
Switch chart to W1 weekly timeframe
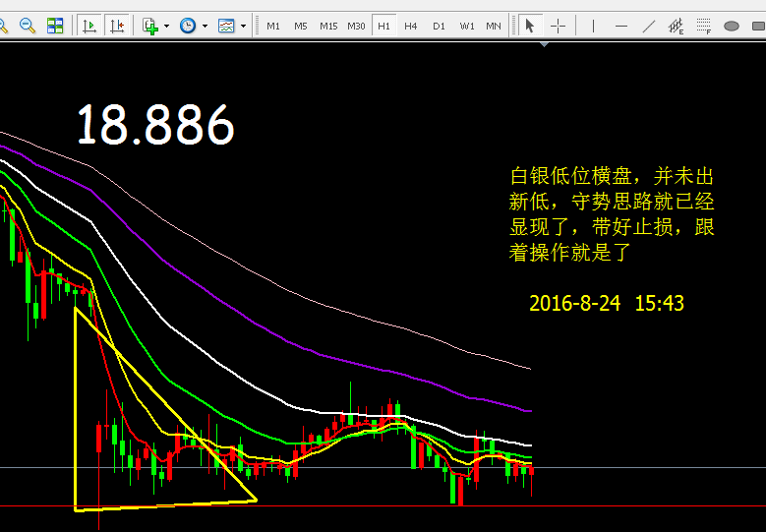pos(466,26)
